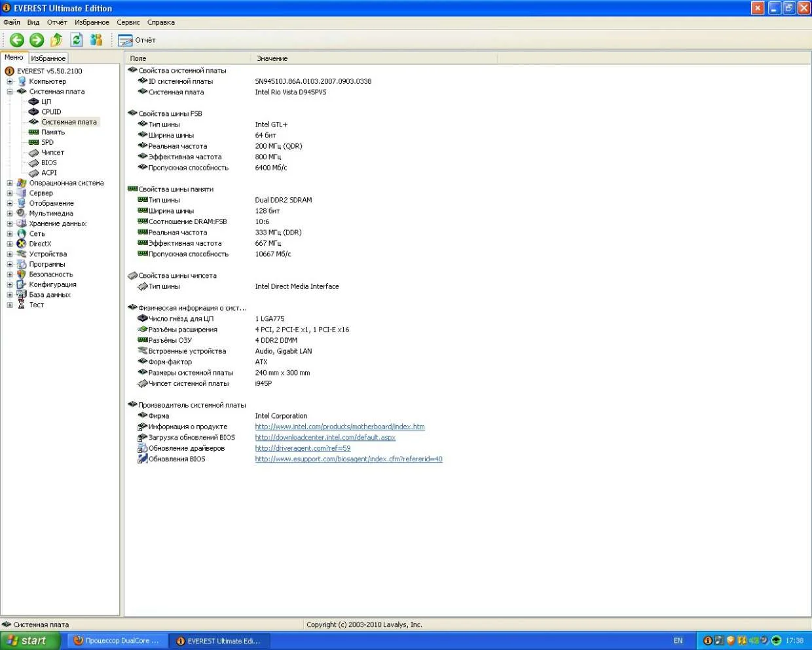Click the База данных tree icon
This screenshot has height=650, width=812.
pyautogui.click(x=22, y=295)
